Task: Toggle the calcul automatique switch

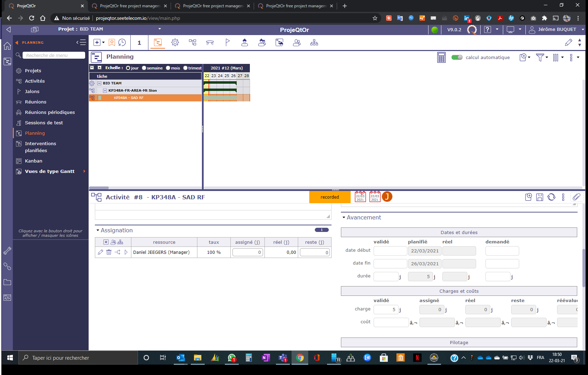Action: click(x=457, y=58)
